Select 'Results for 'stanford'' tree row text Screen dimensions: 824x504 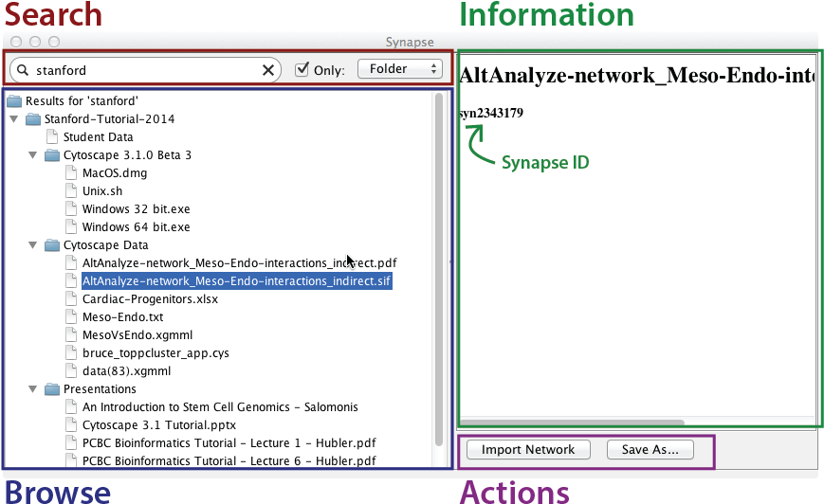(82, 100)
